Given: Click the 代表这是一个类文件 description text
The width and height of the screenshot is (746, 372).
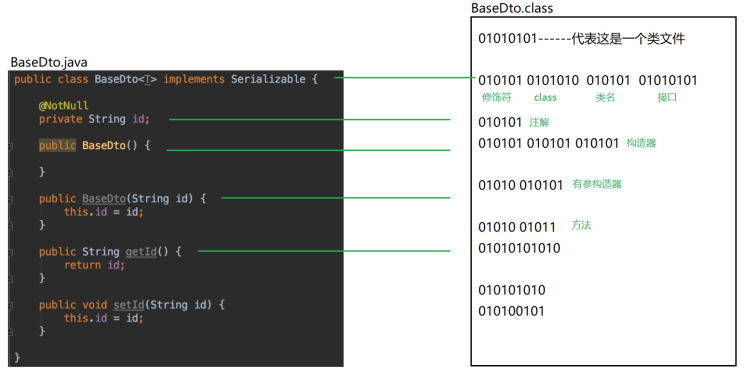Looking at the screenshot, I should pos(628,39).
